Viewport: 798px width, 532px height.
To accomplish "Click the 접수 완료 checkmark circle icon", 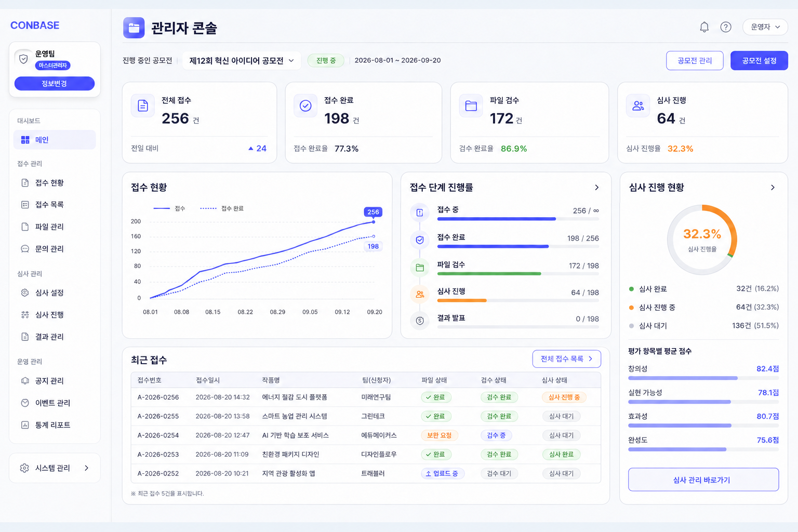I will tap(305, 106).
